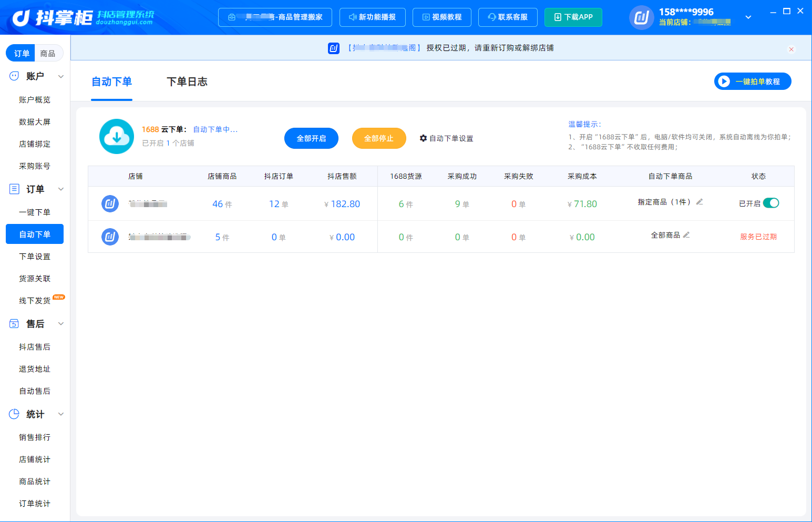
Task: Open 新功能播报 in the header
Action: [x=372, y=17]
